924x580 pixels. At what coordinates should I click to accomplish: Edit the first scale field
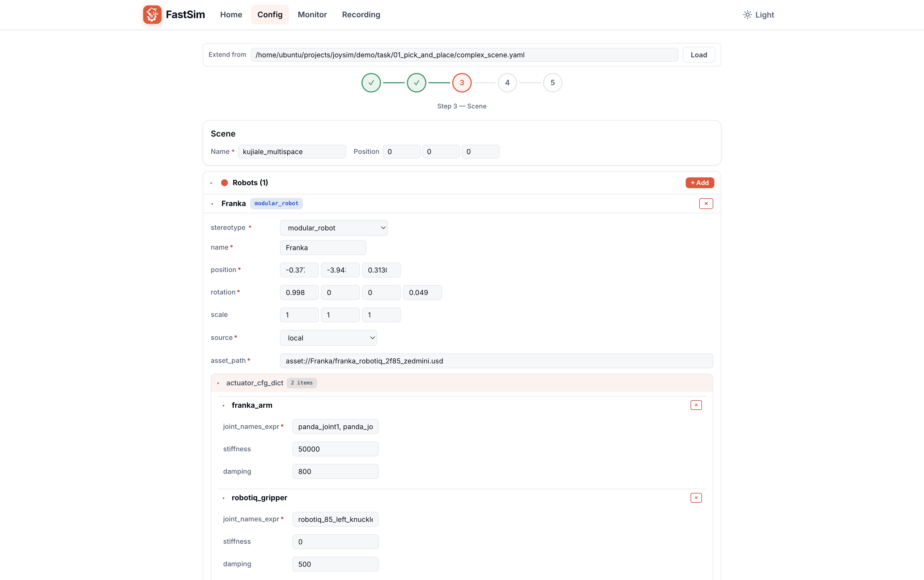pyautogui.click(x=299, y=315)
